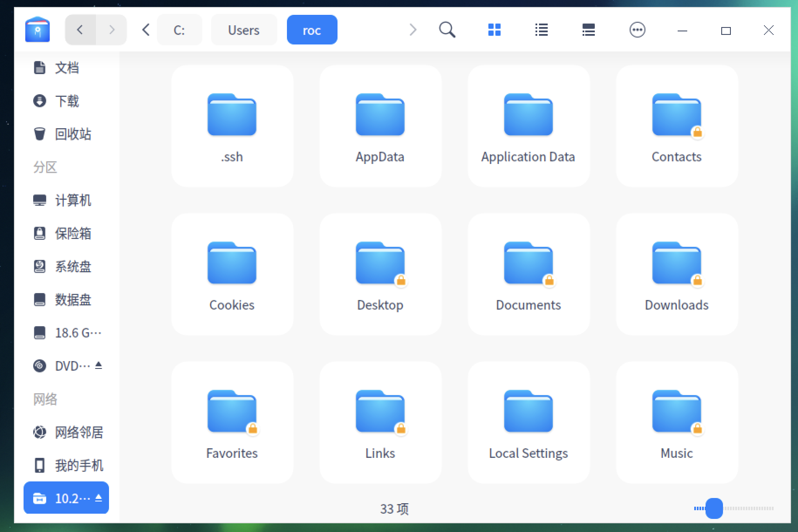Open 下载 in the sidebar
The height and width of the screenshot is (532, 798).
click(x=66, y=101)
